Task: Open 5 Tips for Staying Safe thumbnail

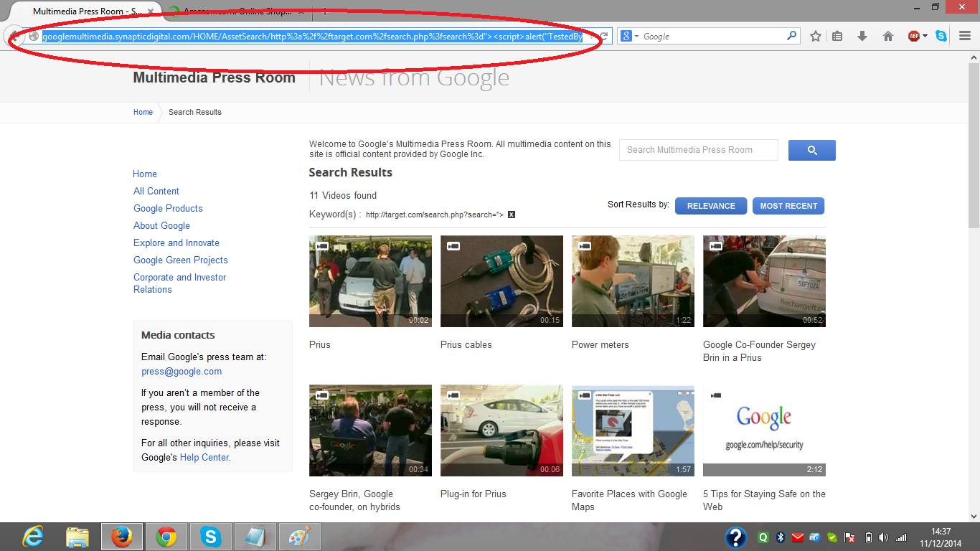Action: point(764,430)
